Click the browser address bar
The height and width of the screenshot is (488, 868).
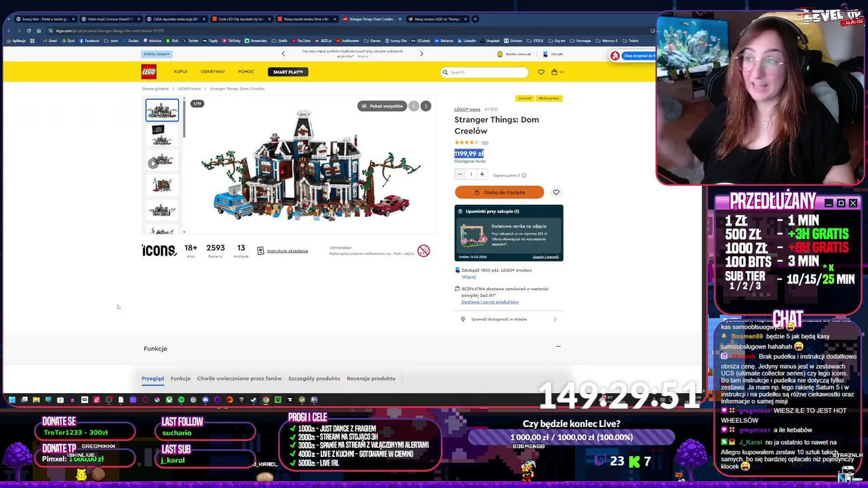[339, 30]
